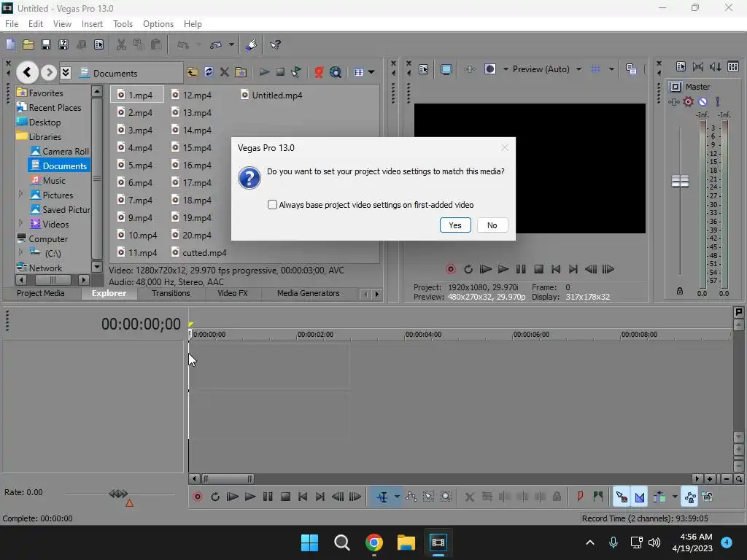Viewport: 747px width, 560px height.
Task: Click the Open project folder icon
Action: [x=28, y=44]
